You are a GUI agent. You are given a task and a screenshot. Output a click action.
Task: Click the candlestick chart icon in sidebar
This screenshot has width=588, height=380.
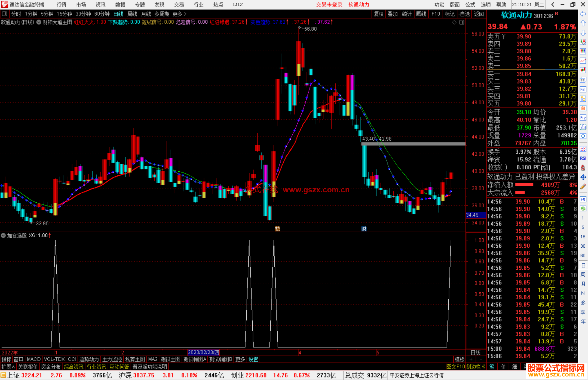click(583, 70)
